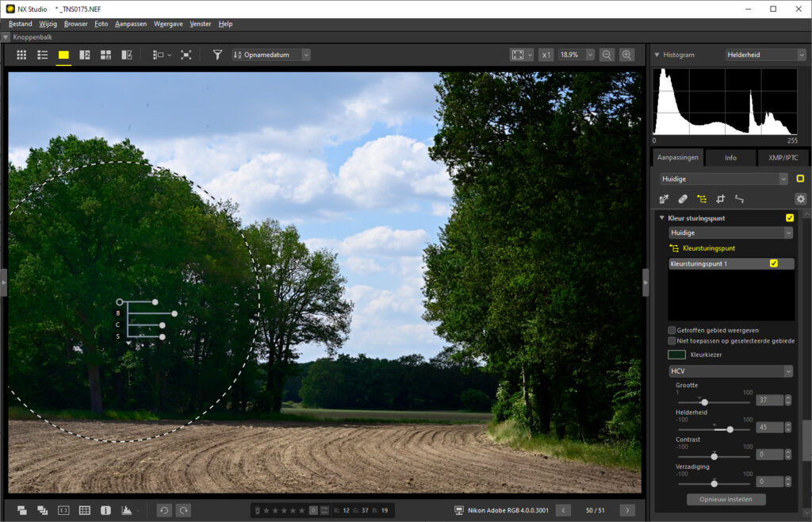This screenshot has width=812, height=522.
Task: Uncheck Kleursturingspunt 1 in the list
Action: point(774,263)
